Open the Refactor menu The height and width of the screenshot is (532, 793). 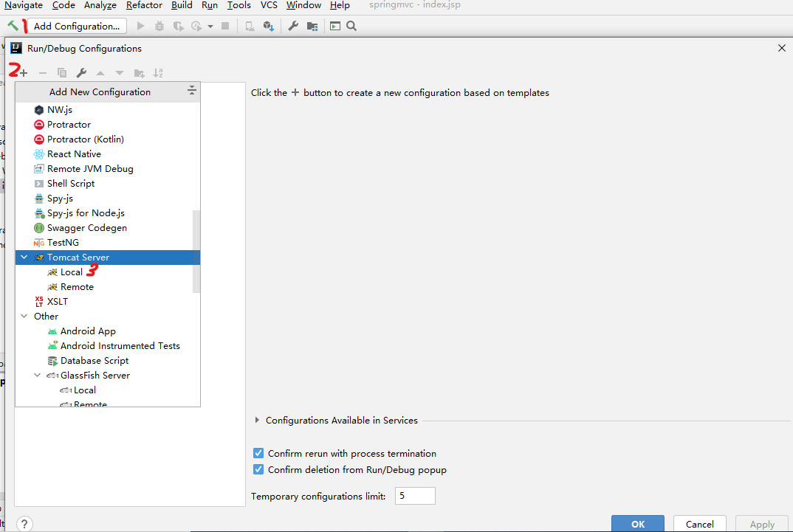144,5
